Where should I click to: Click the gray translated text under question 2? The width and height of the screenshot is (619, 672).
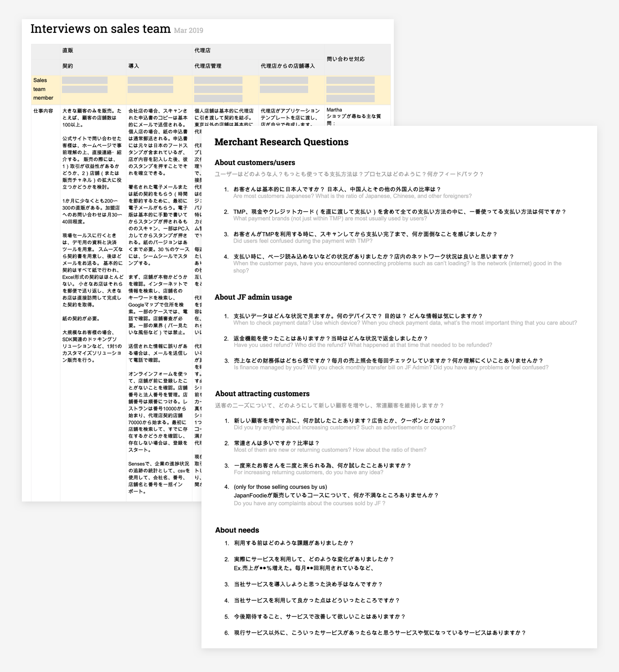pyautogui.click(x=330, y=219)
